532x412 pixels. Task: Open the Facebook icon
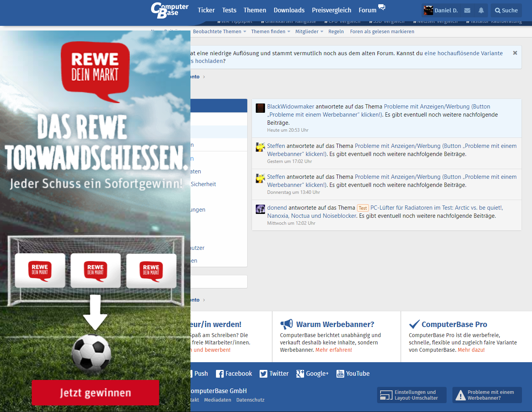pos(220,374)
